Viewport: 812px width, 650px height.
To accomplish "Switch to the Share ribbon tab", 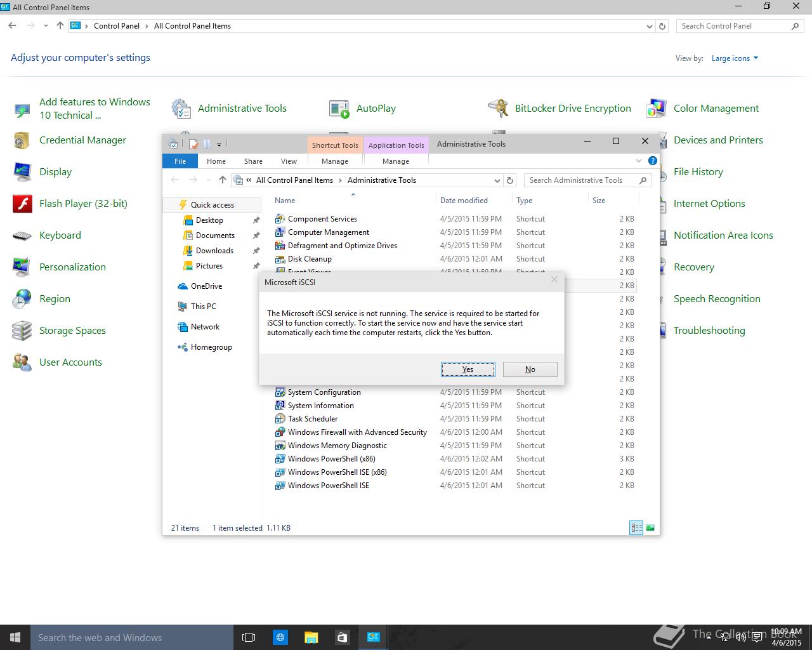I will [x=253, y=161].
